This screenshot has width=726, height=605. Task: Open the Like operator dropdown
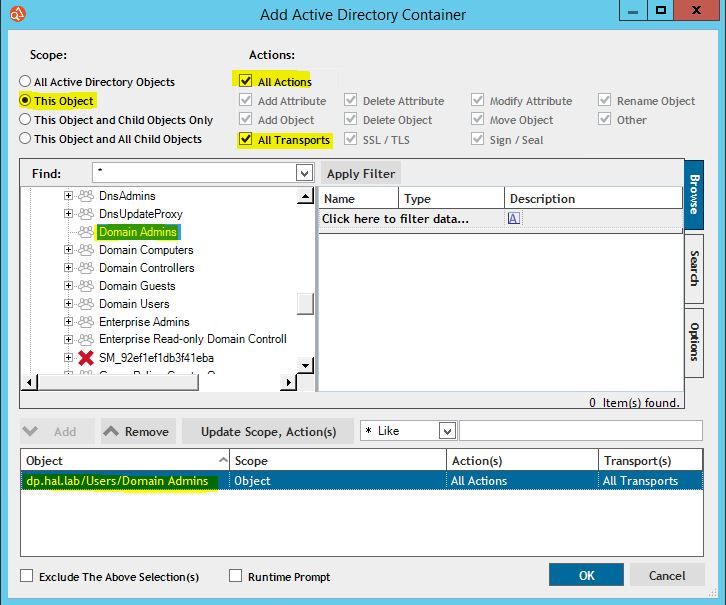click(447, 431)
